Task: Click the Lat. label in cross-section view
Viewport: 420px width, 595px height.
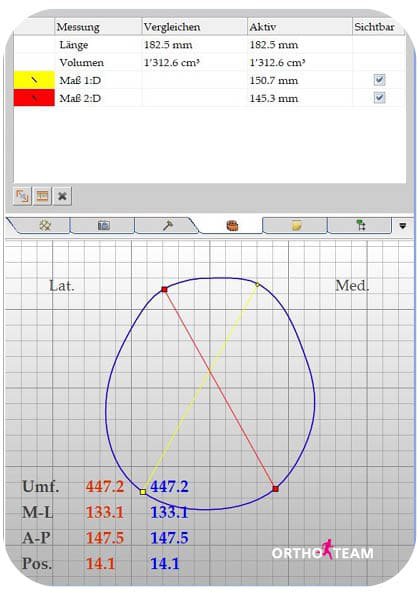Action: [62, 286]
